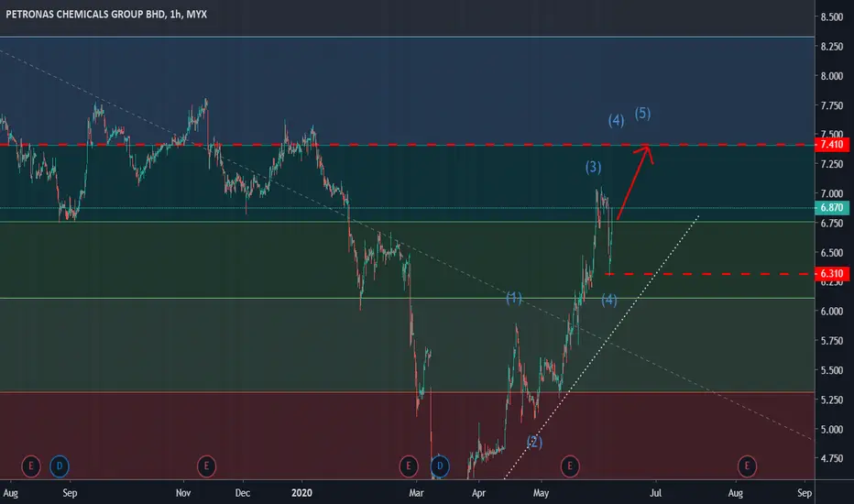The image size is (854, 504).
Task: Click the 5.000 price axis value
Action: pos(832,430)
